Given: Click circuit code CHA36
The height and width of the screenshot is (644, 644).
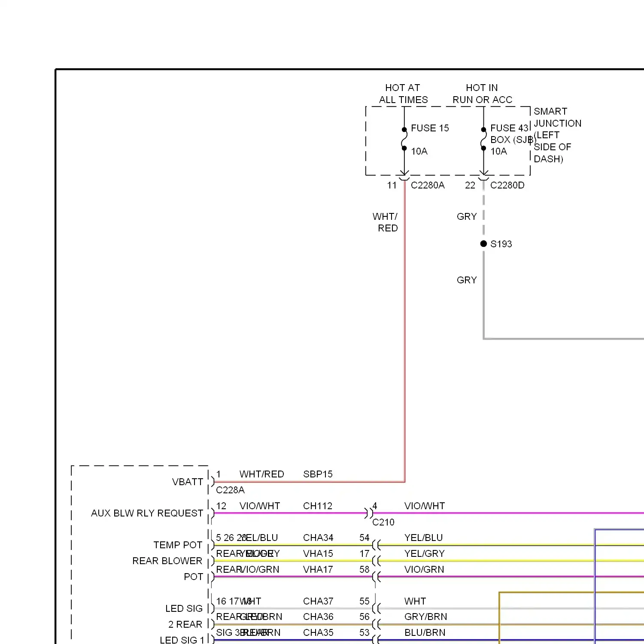Looking at the screenshot, I should [x=318, y=617].
